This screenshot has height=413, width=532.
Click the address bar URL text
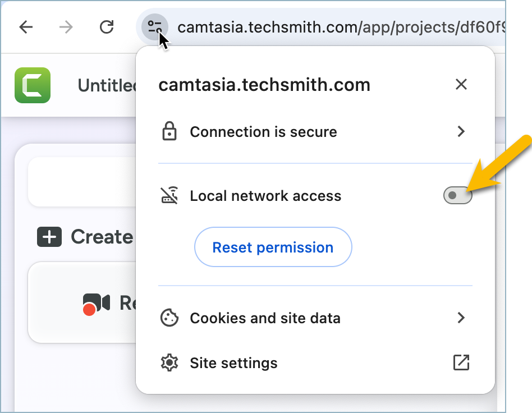[x=341, y=27]
